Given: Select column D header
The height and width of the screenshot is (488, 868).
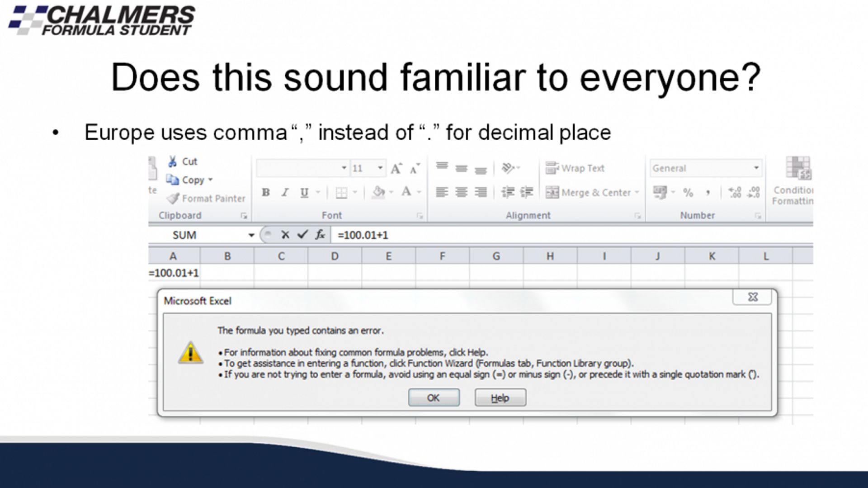Looking at the screenshot, I should click(x=335, y=256).
